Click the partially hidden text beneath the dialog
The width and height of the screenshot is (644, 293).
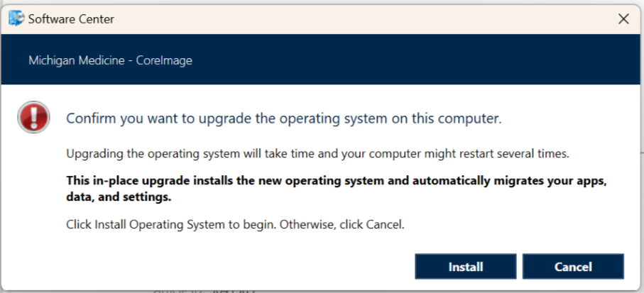point(204,289)
